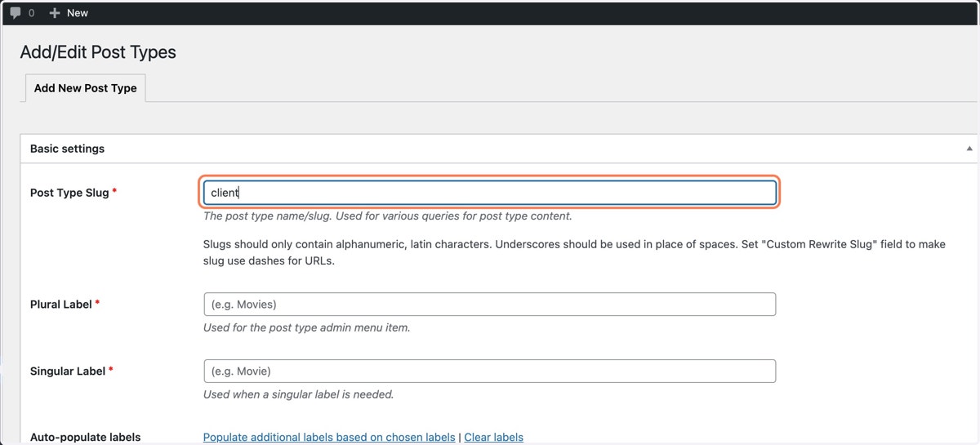Collapse the Basic settings panel arrow

pos(969,149)
